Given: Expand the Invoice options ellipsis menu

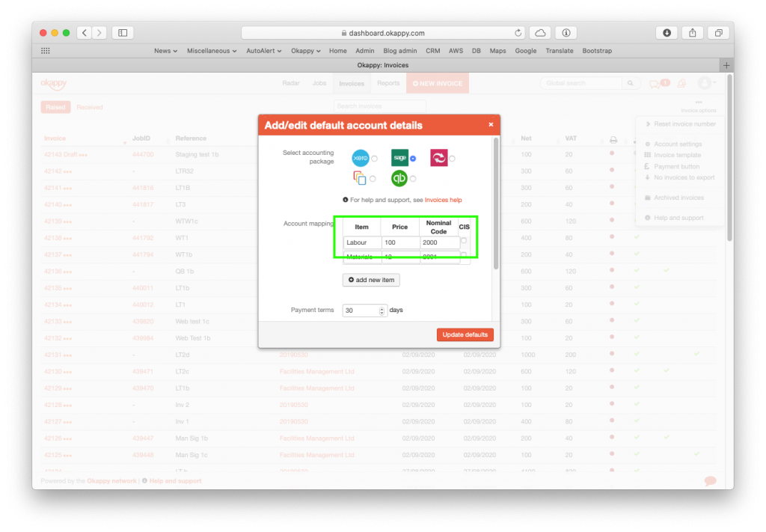Looking at the screenshot, I should (698, 102).
